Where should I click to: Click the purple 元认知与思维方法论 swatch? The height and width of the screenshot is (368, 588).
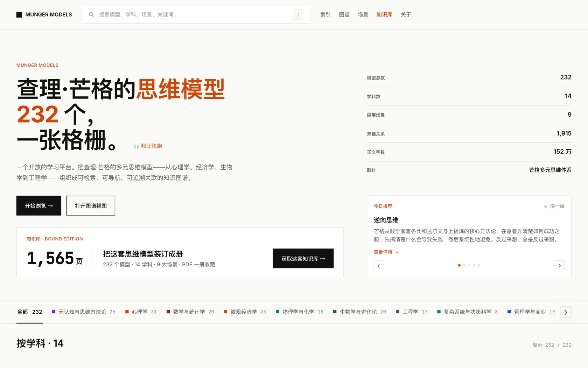[x=54, y=312]
